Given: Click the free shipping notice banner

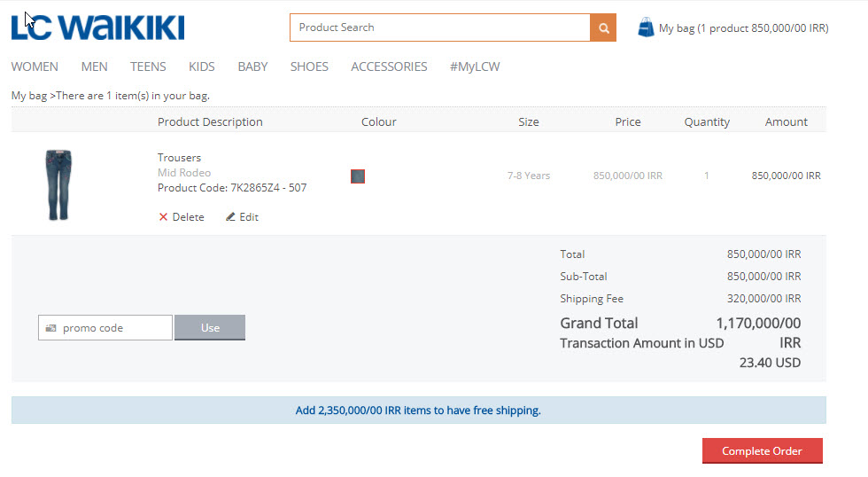Looking at the screenshot, I should click(x=418, y=411).
